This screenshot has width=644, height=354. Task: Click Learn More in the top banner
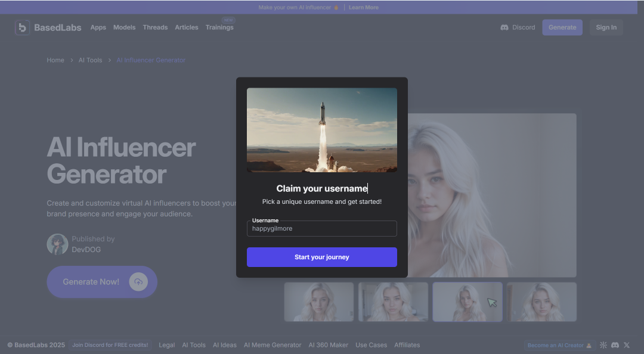tap(364, 7)
